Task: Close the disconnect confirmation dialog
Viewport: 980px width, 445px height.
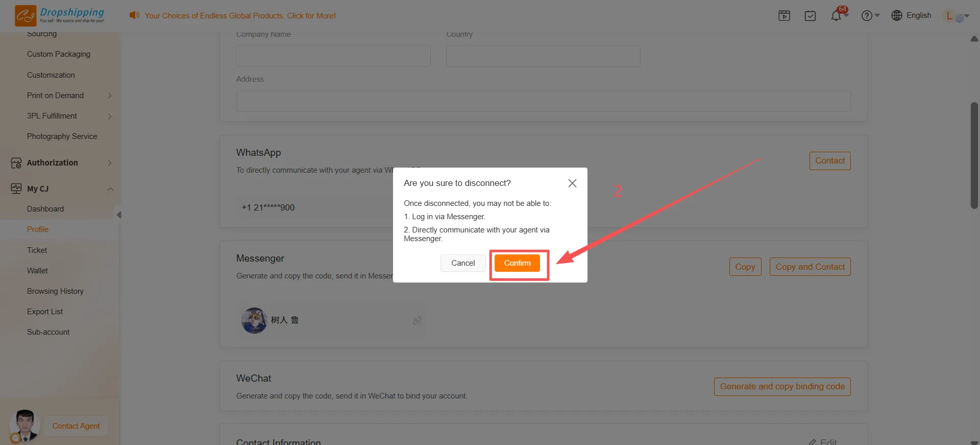Action: (572, 183)
